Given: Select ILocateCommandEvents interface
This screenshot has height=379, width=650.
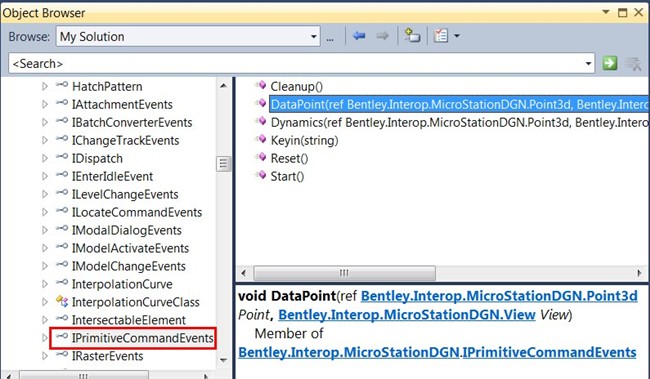Looking at the screenshot, I should 137,212.
